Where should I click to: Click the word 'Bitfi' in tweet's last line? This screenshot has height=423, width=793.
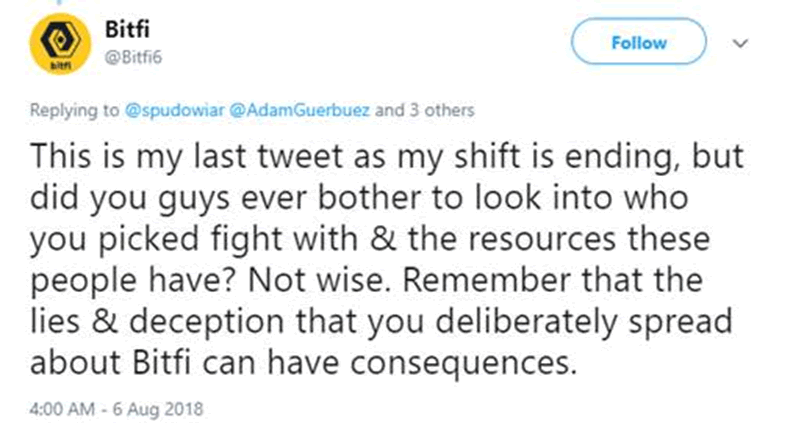click(162, 362)
